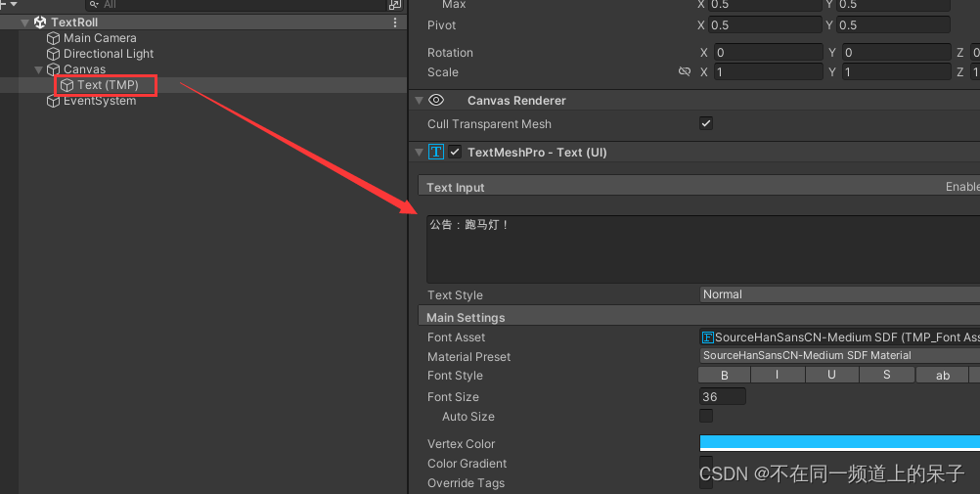
Task: Click the Scale property label
Action: 443,72
